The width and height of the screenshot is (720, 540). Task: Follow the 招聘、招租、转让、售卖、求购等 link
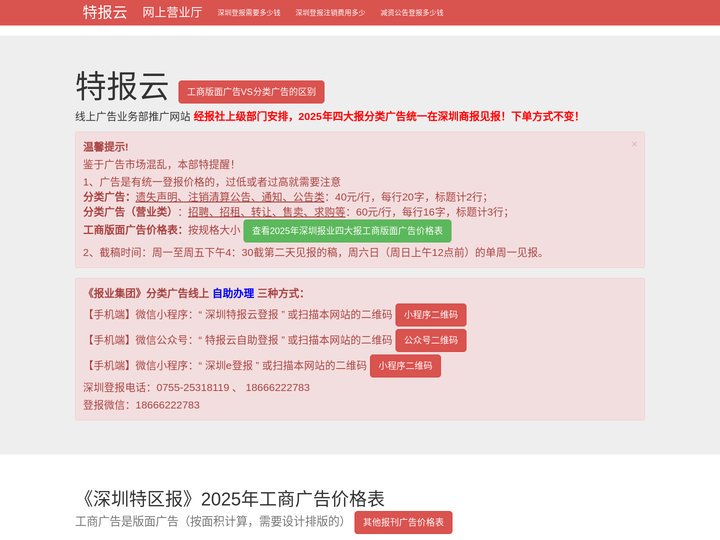(x=266, y=212)
